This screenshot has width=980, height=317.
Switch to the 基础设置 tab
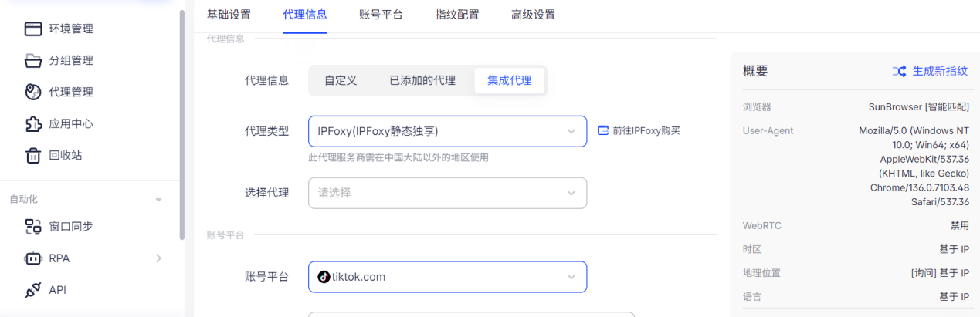click(229, 15)
